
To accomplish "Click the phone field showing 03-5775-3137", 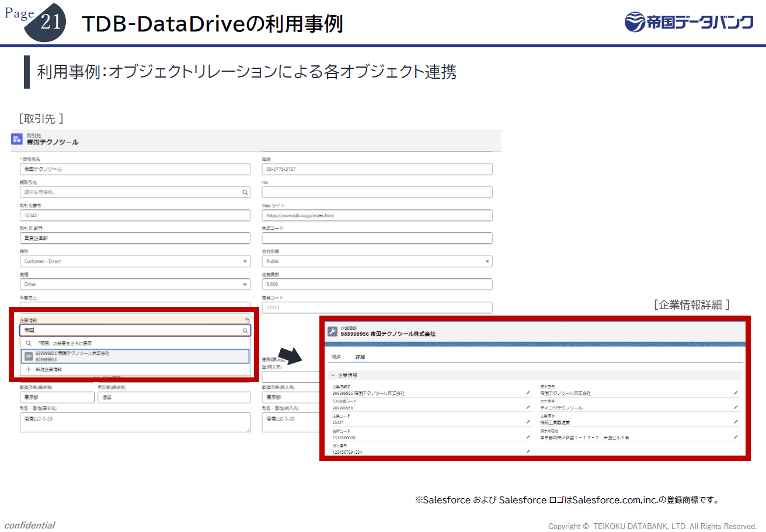I will (x=377, y=169).
